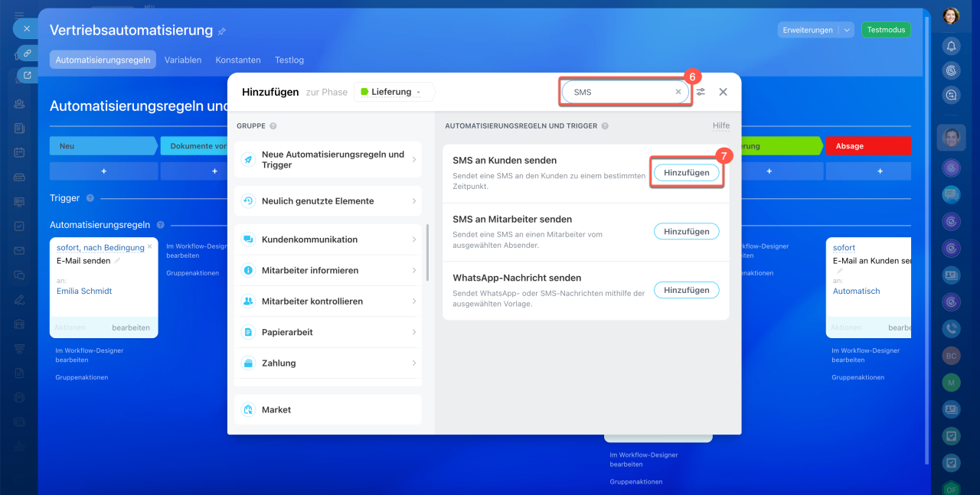Open the tasks checkmark icon in left sidebar
980x495 pixels.
(x=19, y=226)
